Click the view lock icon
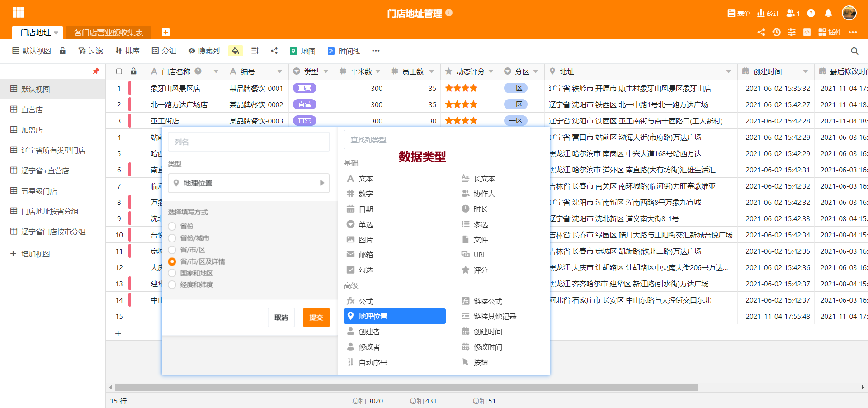 click(x=63, y=51)
